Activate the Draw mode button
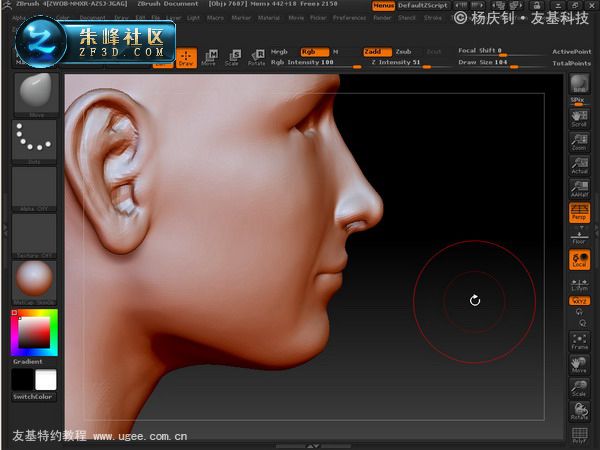Screen dimensions: 600x450 coord(186,58)
